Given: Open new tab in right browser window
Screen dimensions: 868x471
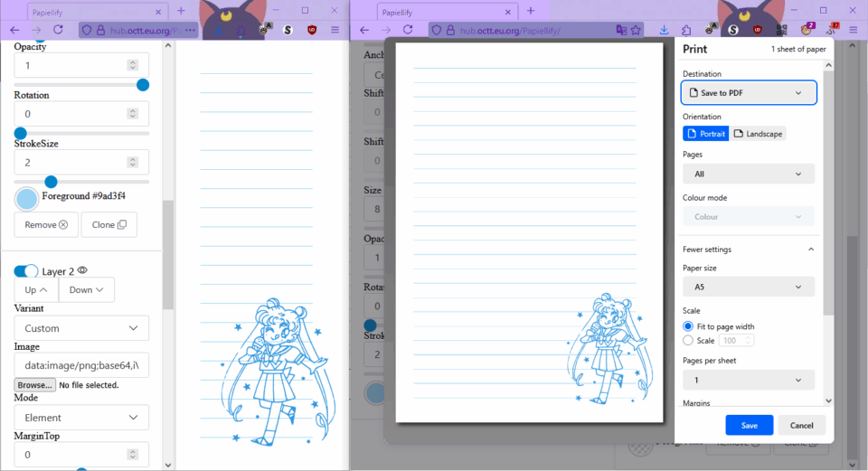Looking at the screenshot, I should click(531, 11).
